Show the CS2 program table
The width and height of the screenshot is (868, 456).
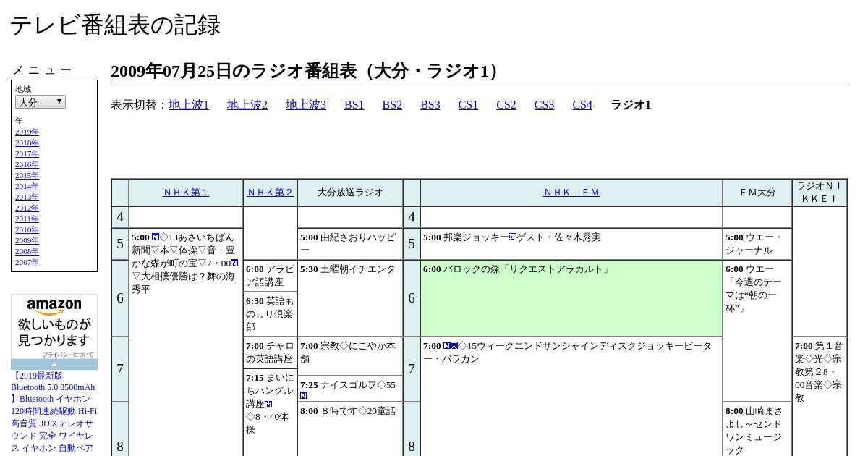506,105
